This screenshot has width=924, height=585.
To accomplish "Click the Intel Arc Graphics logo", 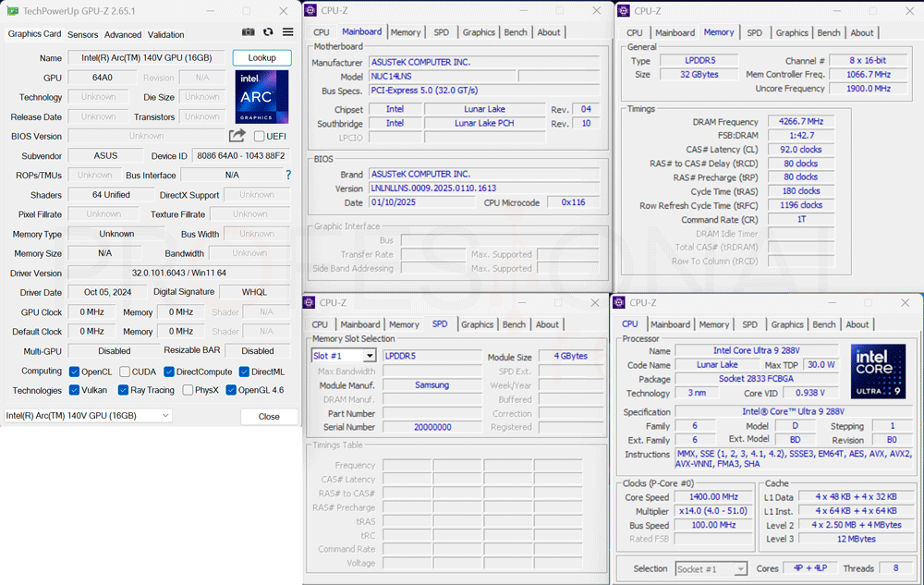I will [261, 97].
